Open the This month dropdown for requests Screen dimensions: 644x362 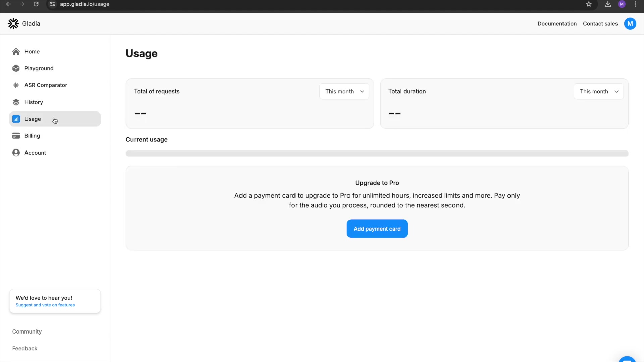(x=344, y=91)
